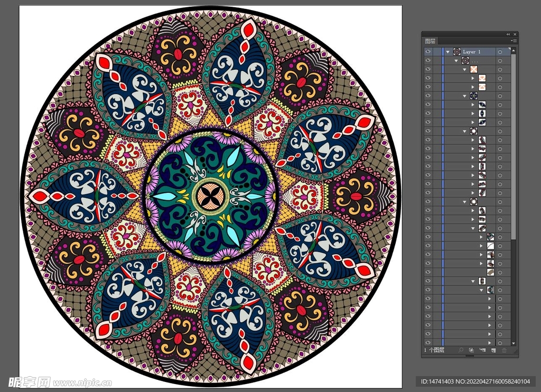Collapse the panel with double-arrow icon
The width and height of the screenshot is (541, 392).
point(509,34)
